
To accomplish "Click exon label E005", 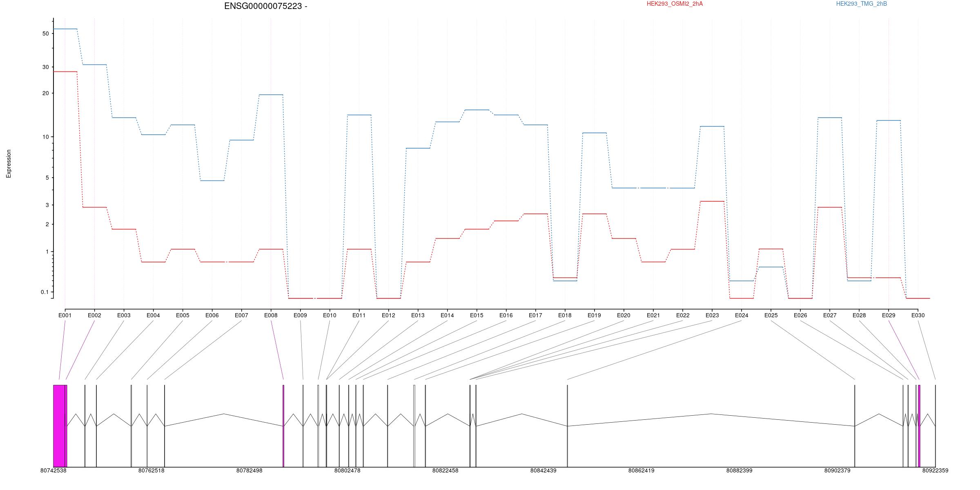I will coord(183,315).
